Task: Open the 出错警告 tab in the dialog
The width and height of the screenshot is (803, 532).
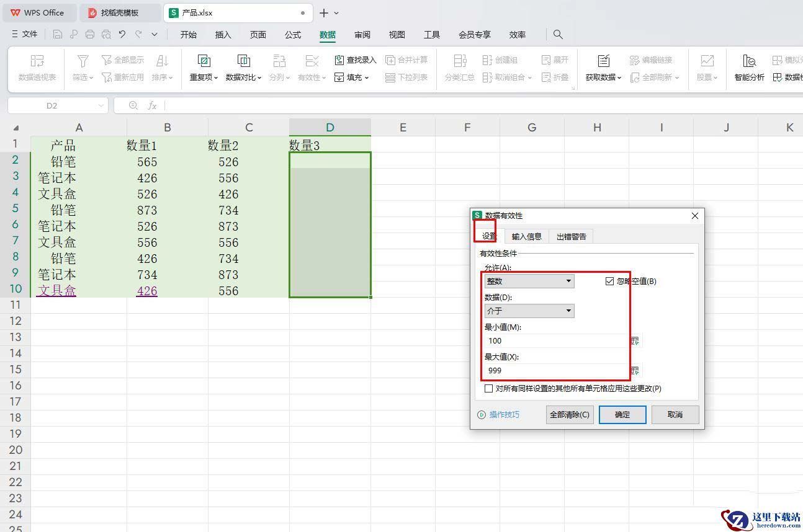Action: click(x=572, y=236)
